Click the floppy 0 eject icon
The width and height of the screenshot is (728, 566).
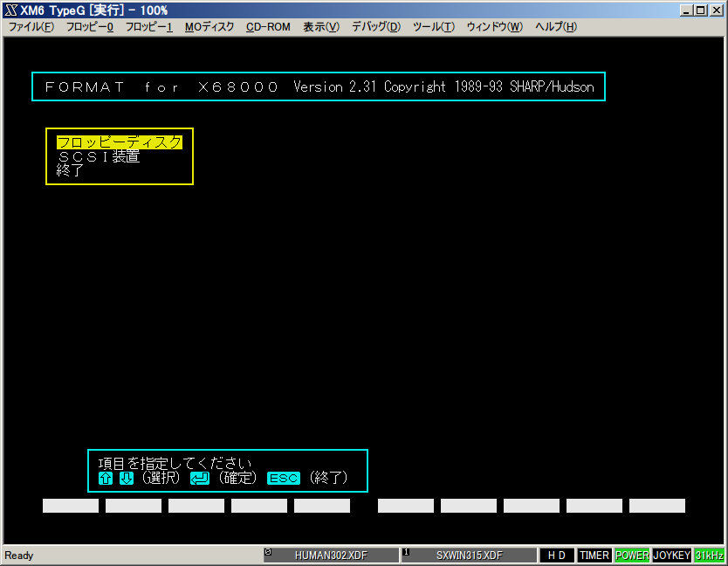268,552
